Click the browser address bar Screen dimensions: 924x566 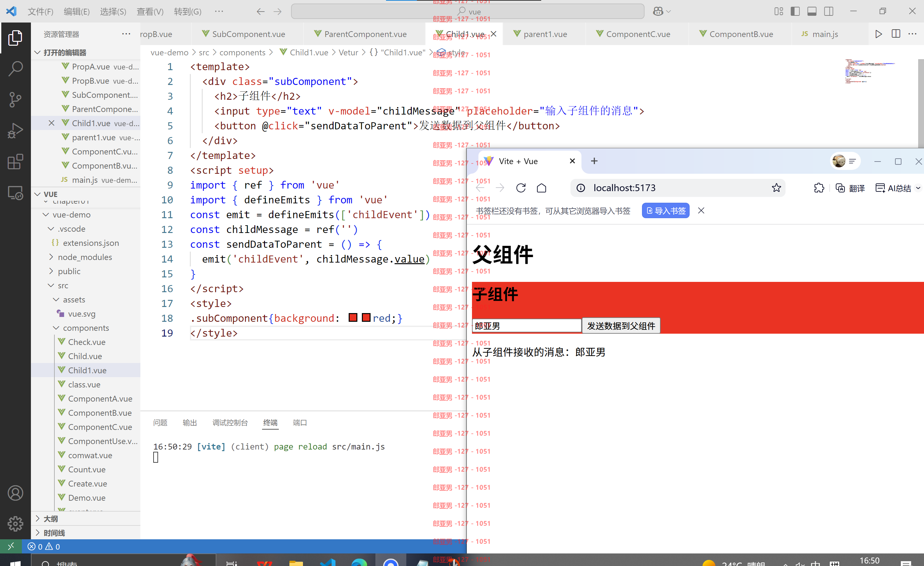click(x=678, y=188)
